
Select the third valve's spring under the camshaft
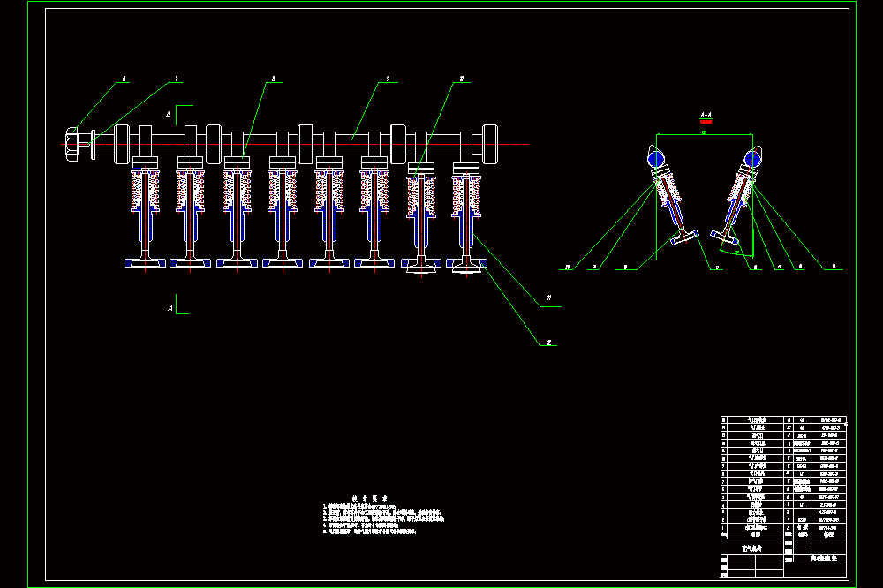point(237,191)
